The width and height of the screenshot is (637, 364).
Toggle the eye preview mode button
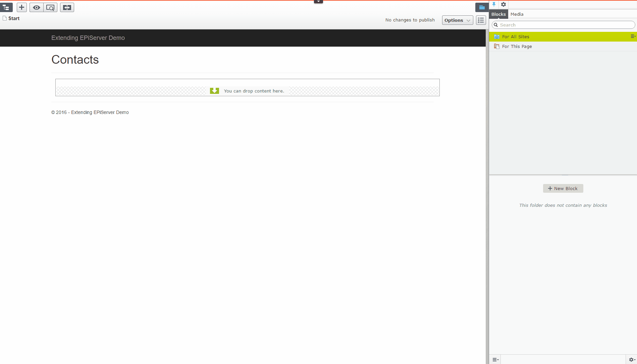click(37, 7)
